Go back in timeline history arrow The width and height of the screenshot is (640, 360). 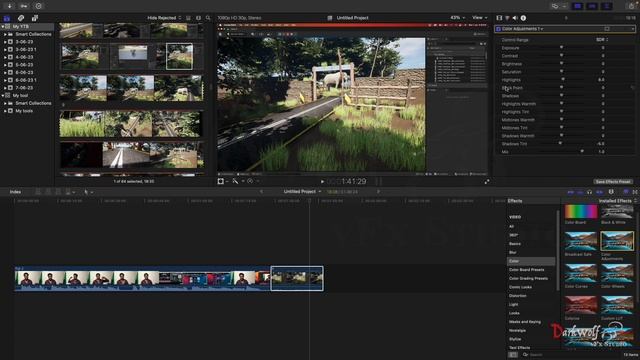click(261, 191)
